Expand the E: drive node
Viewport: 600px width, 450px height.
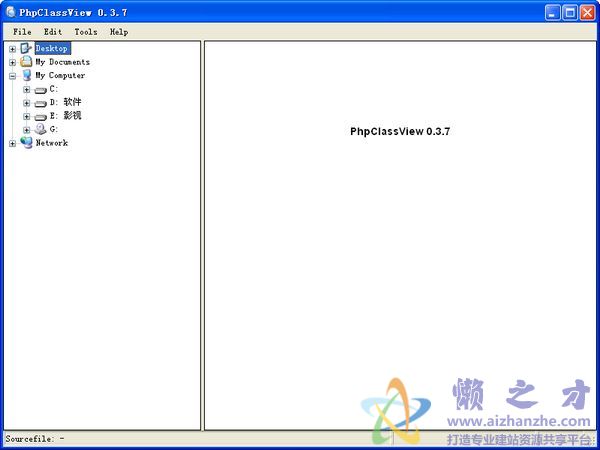coord(26,116)
